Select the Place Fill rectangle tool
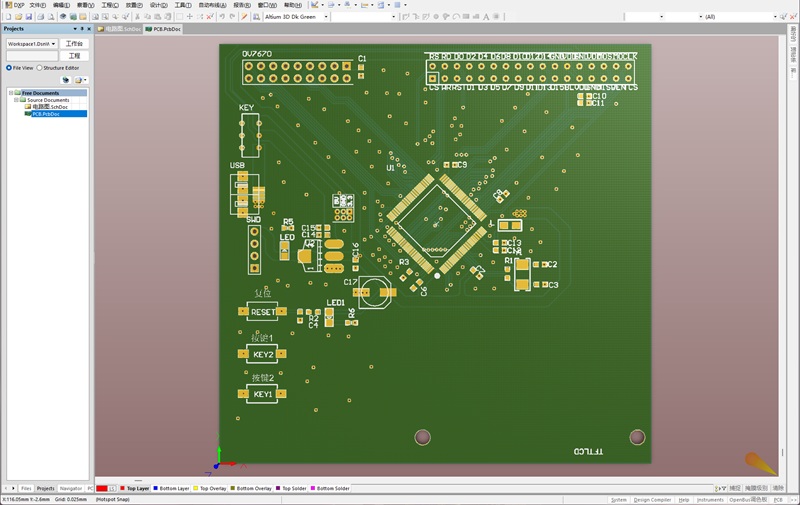Image resolution: width=800 pixels, height=505 pixels. pos(466,17)
